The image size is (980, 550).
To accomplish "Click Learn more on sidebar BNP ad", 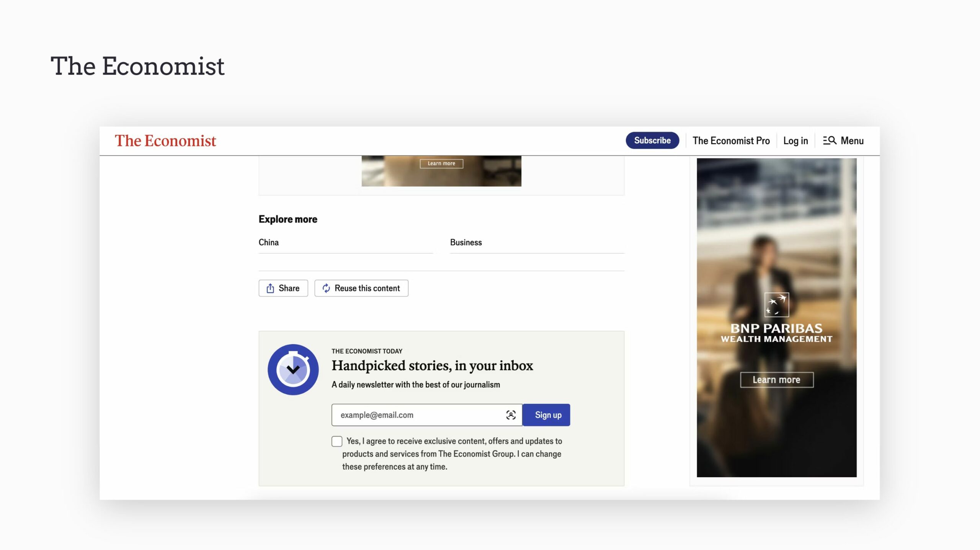I will coord(776,380).
